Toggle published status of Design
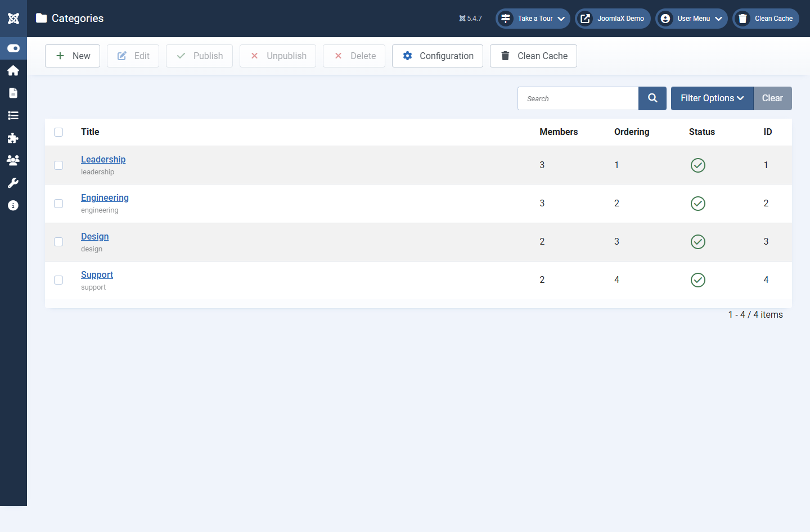The width and height of the screenshot is (810, 532). [698, 242]
